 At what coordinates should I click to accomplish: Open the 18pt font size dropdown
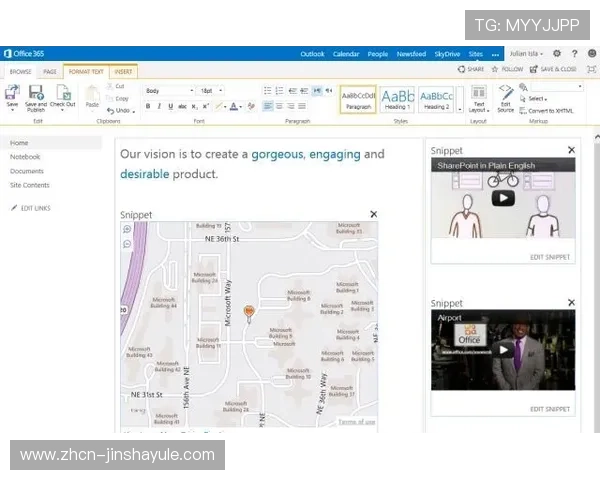[213, 90]
